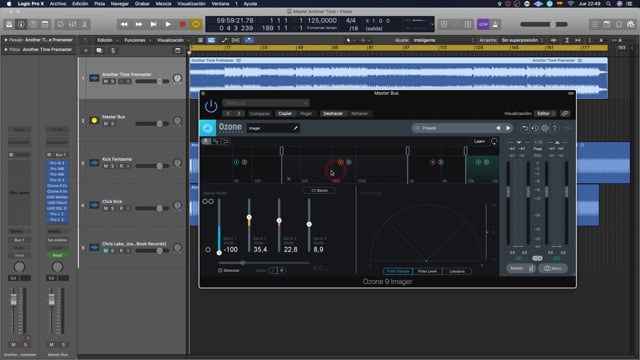Screen dimensions: 640x360
Task: Bypass Band 1 using the blue power icon
Action: [236, 162]
